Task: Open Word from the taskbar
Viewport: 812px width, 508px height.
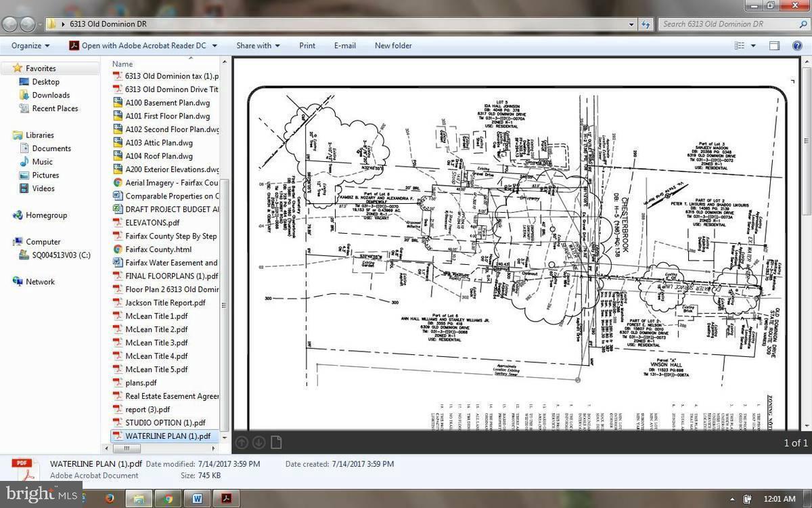Action: point(198,499)
